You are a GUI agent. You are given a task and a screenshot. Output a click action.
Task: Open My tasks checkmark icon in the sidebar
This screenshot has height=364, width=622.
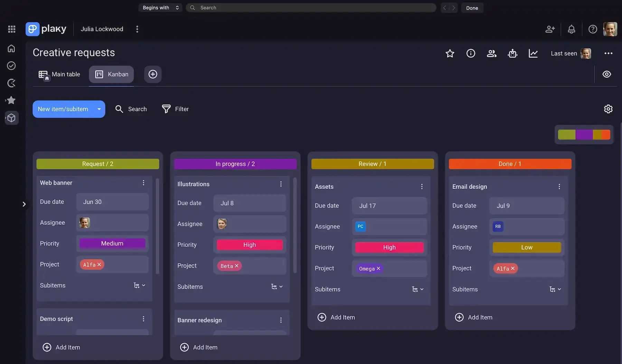11,66
